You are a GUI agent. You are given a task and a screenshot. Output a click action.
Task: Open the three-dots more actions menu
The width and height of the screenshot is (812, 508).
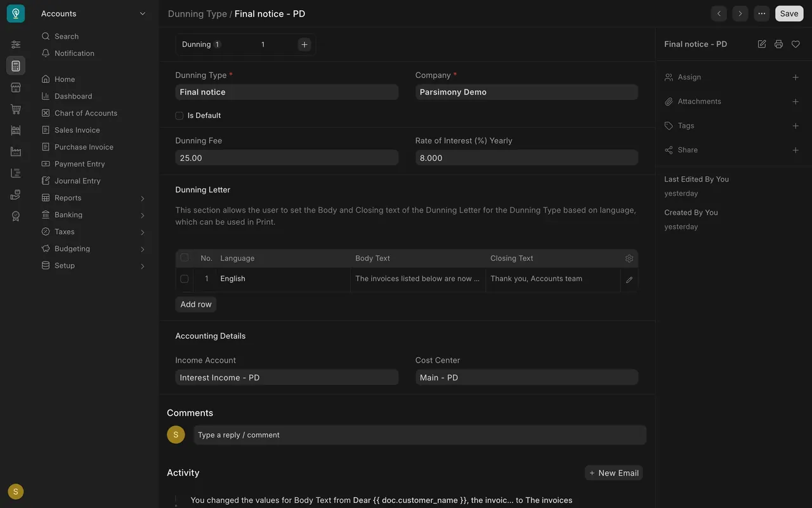click(x=762, y=13)
